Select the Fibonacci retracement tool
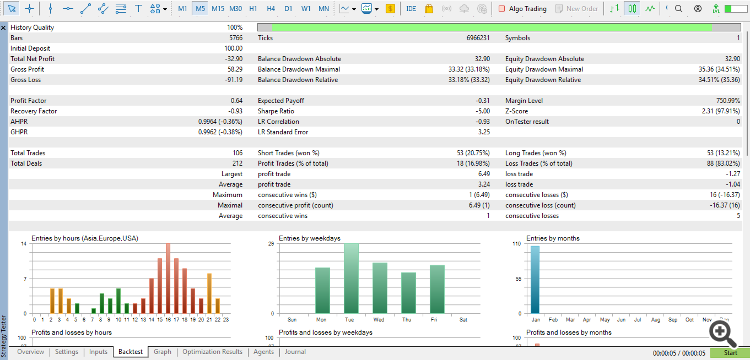750x360 pixels. pos(121,8)
